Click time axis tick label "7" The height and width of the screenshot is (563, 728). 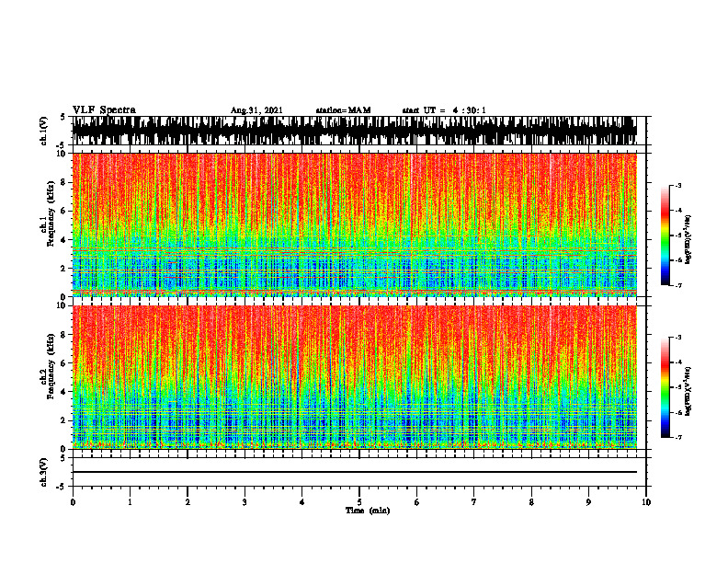(x=474, y=502)
